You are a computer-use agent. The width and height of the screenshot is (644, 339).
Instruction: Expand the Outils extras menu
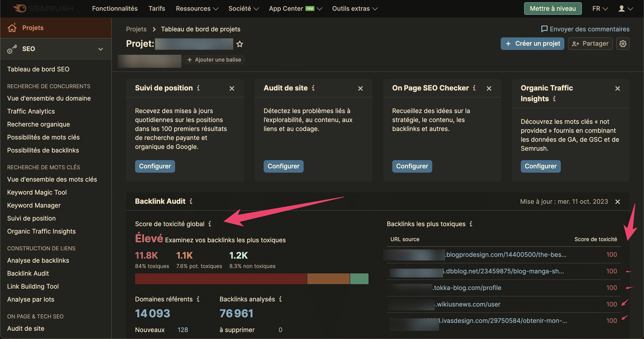click(x=355, y=9)
